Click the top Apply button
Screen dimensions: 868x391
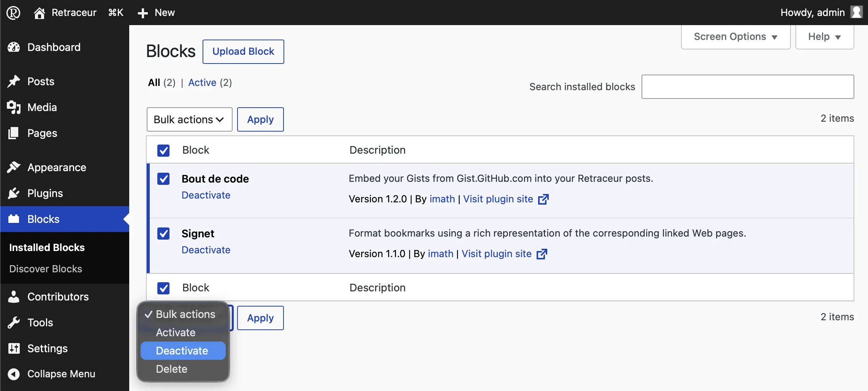tap(260, 119)
